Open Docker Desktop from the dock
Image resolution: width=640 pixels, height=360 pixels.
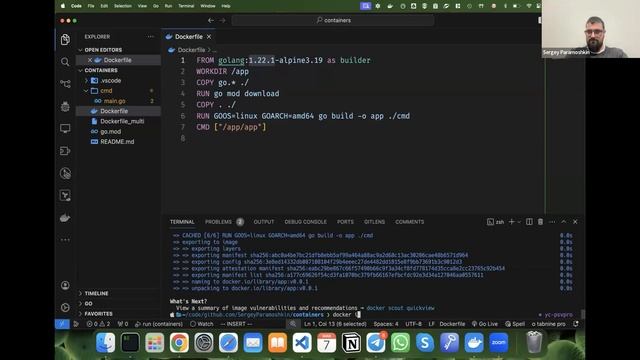pos(474,342)
